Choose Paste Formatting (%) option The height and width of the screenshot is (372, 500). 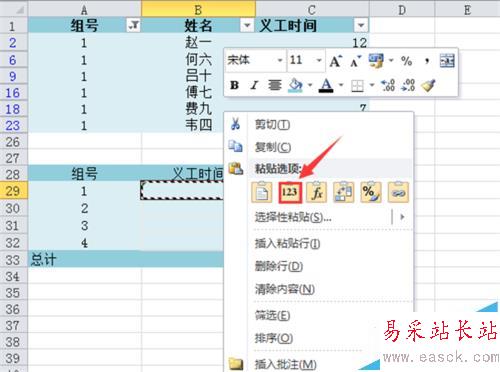click(x=371, y=192)
